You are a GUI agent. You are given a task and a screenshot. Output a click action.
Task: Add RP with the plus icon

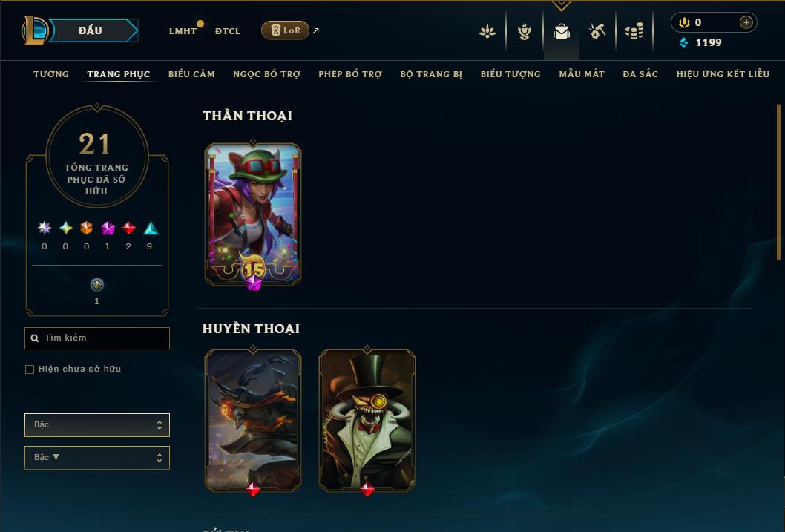pos(746,22)
